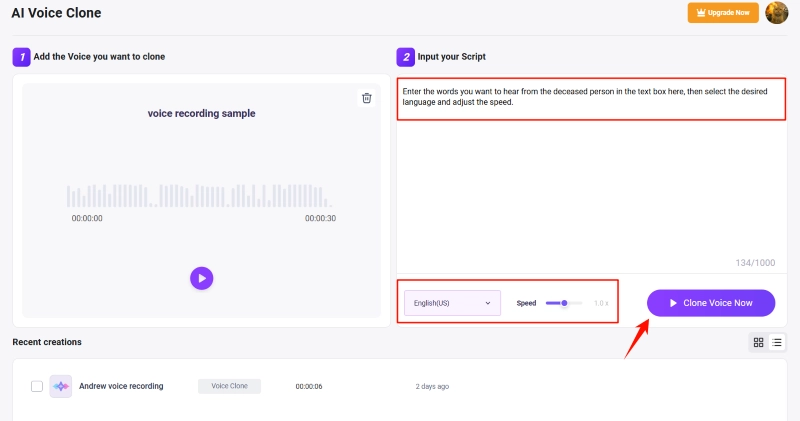Screen dimensions: 800x421
Task: Click the audio waveform in the sample
Action: pyautogui.click(x=202, y=195)
